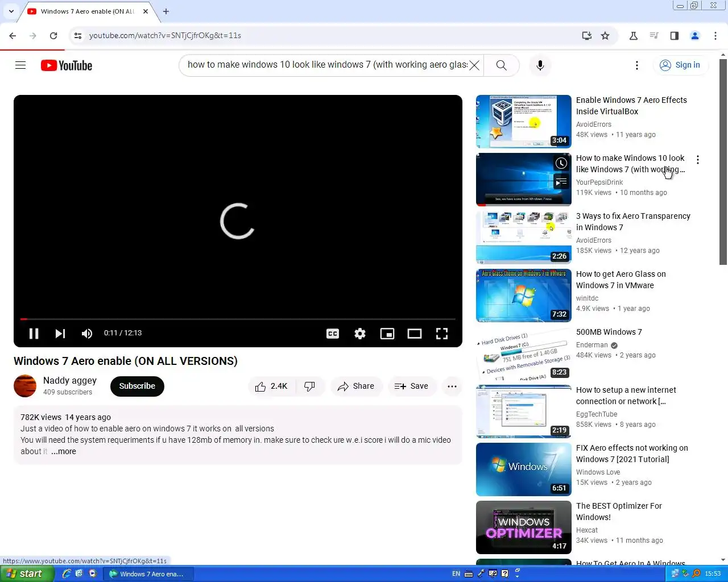This screenshot has height=582, width=728.
Task: Install app icon in address bar
Action: (x=587, y=36)
